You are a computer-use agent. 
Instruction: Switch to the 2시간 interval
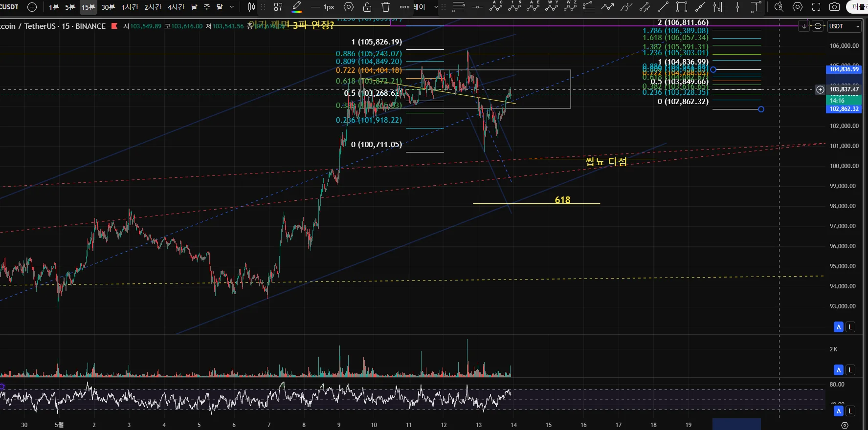tap(153, 7)
